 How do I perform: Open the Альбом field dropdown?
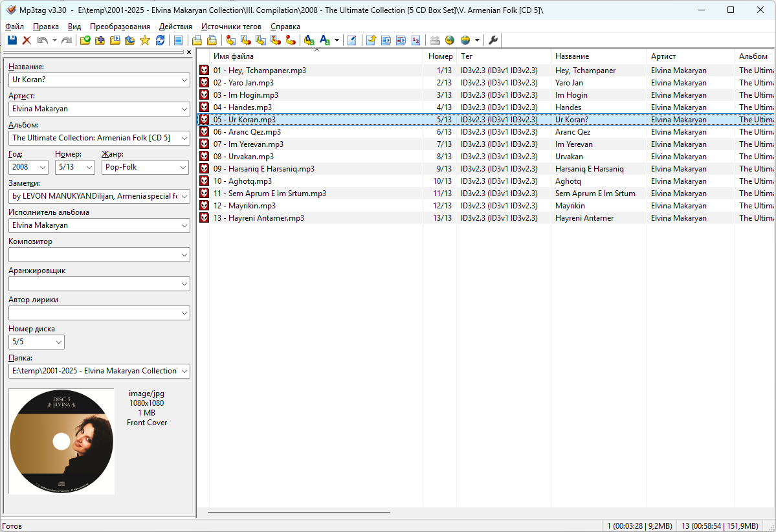tap(182, 138)
